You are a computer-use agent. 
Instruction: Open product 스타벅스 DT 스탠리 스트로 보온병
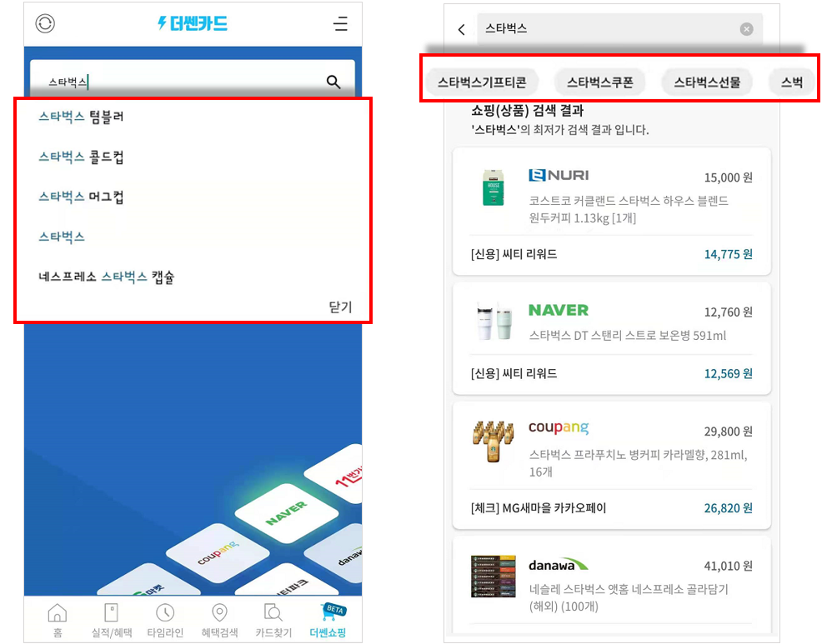click(628, 336)
